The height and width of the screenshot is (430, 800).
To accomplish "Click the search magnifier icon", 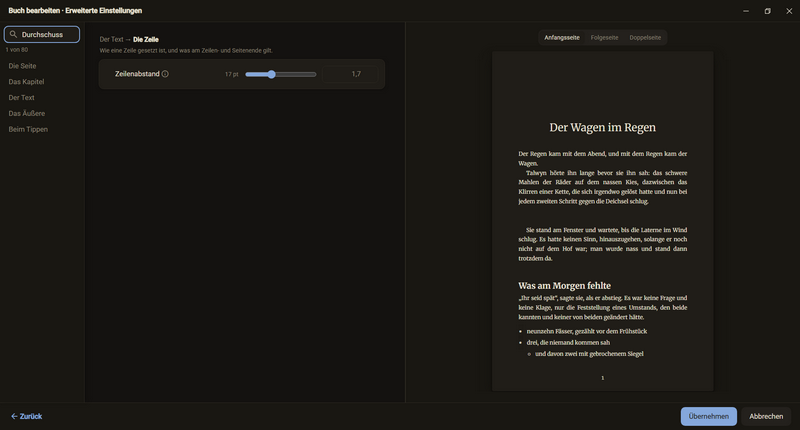I will [x=13, y=34].
